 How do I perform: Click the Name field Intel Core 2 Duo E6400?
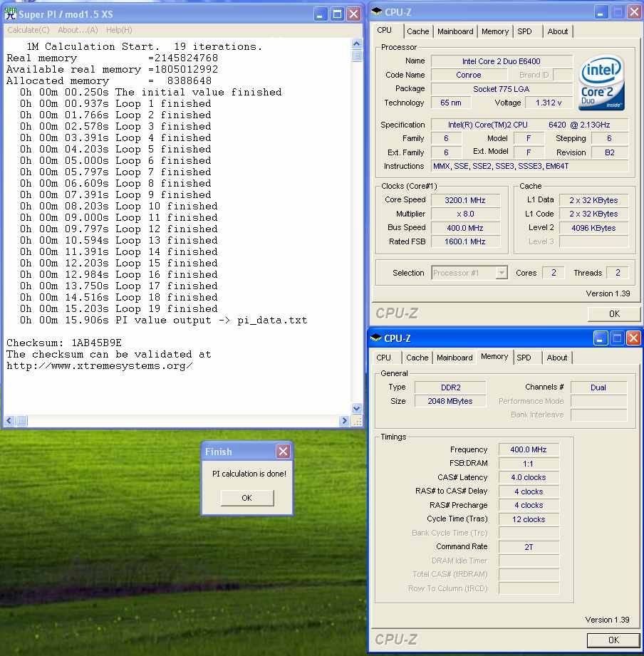(502, 61)
